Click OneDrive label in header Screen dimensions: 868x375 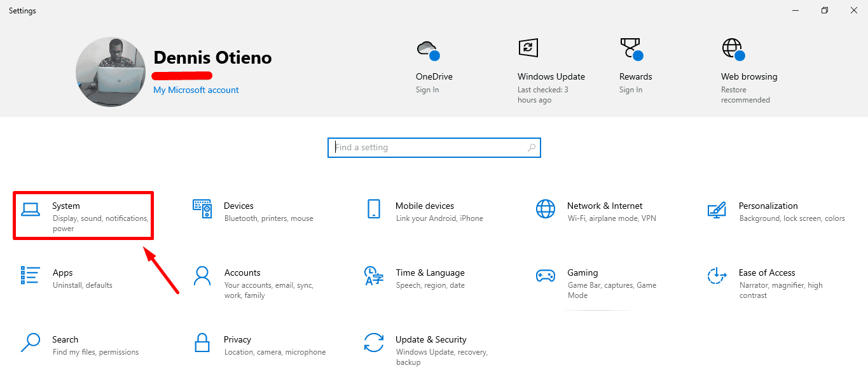click(434, 76)
